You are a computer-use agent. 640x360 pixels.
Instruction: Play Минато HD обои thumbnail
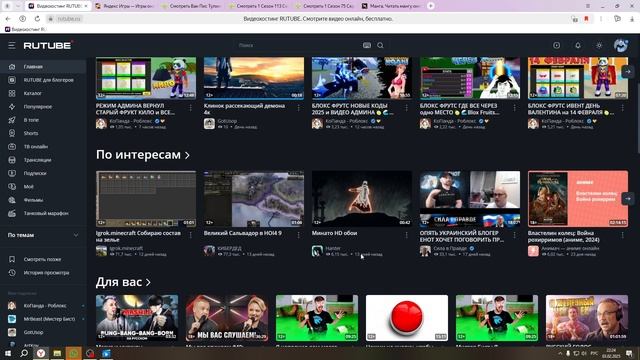pyautogui.click(x=362, y=198)
